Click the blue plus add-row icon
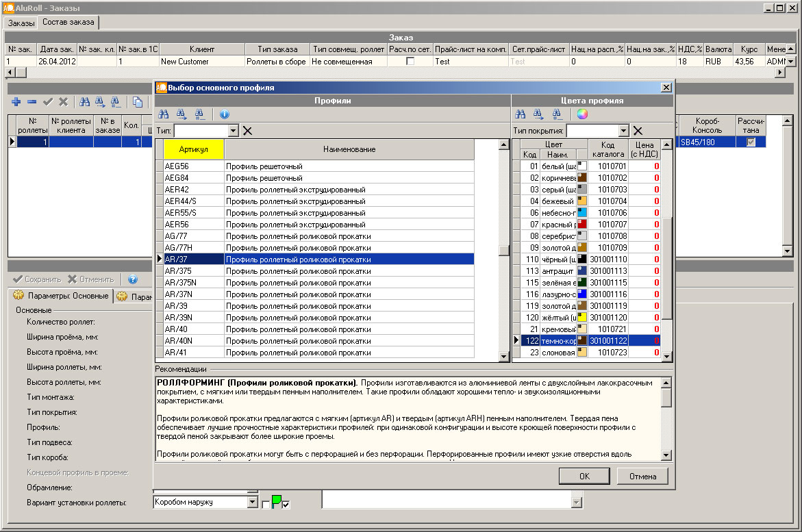Image resolution: width=802 pixels, height=532 pixels. tap(16, 102)
